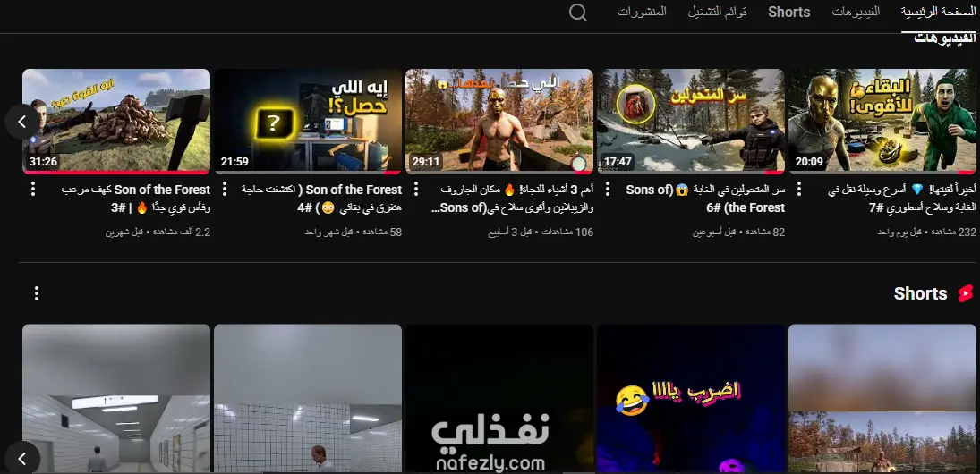Click the Shorts row carousel arrow
Screen dimensions: 980x474
click(x=21, y=459)
